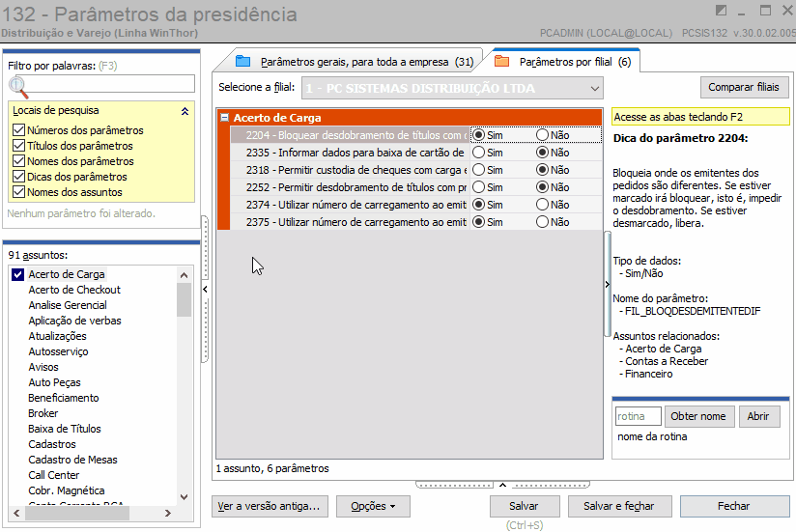
Task: Click the subjects list scroll down arrow
Action: click(184, 497)
